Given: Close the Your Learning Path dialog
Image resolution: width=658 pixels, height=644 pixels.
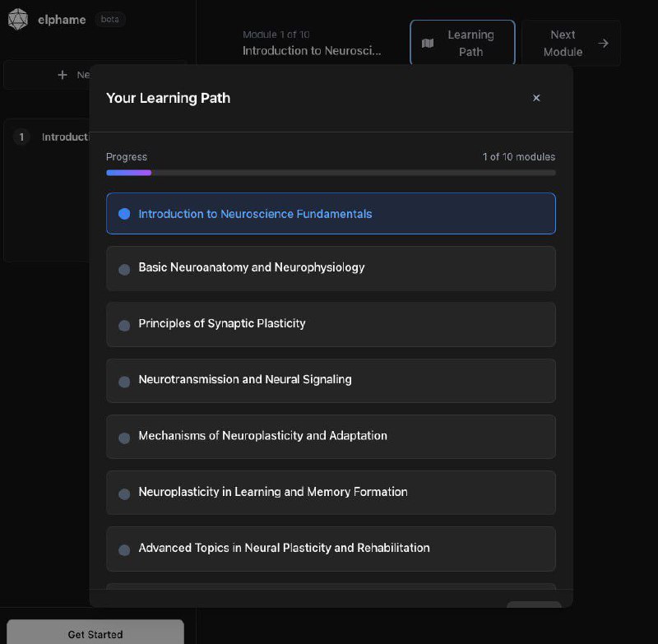Looking at the screenshot, I should 536,98.
